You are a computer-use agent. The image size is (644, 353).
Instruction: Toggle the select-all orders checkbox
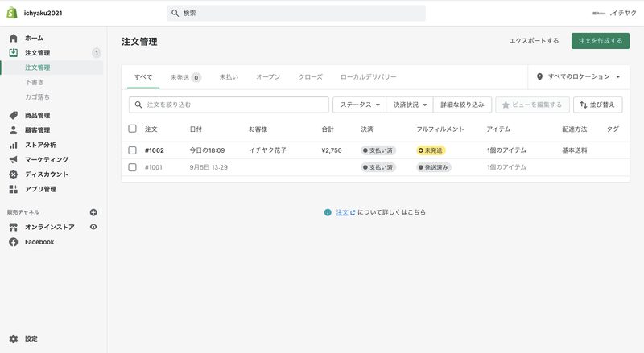pyautogui.click(x=132, y=129)
